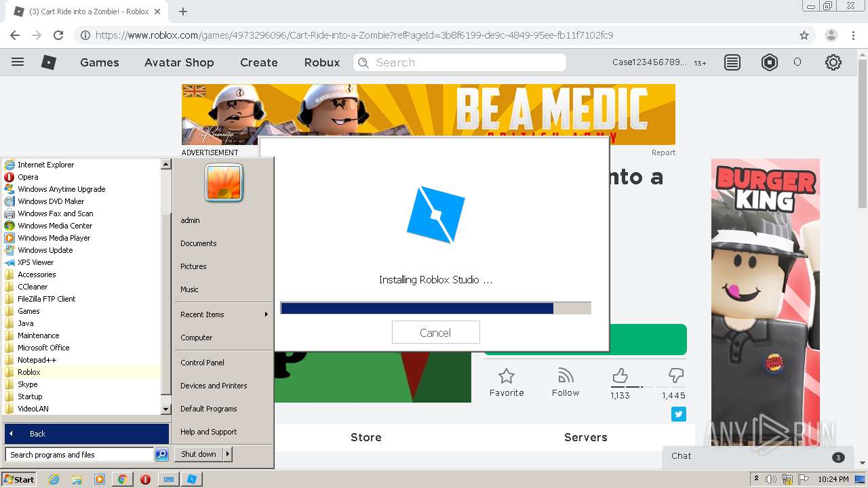Click the Chrome address bar URL
The width and height of the screenshot is (868, 488).
(354, 35)
